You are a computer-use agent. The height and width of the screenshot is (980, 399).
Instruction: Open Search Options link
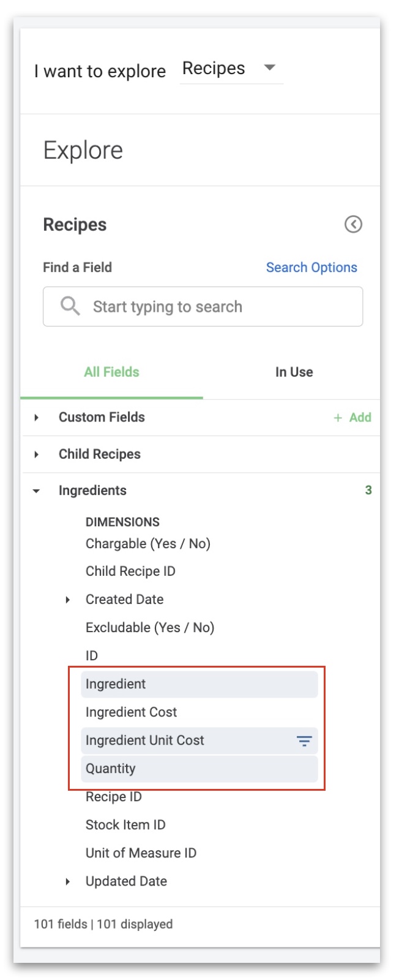tap(311, 268)
